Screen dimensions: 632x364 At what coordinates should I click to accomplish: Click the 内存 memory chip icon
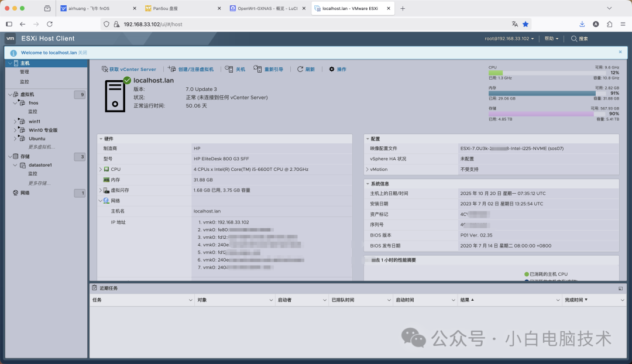click(x=107, y=180)
